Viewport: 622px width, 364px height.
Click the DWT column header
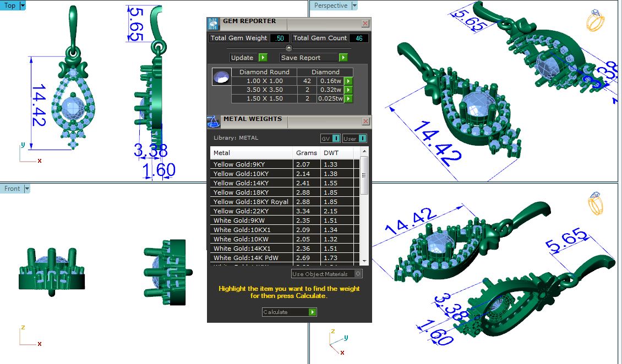pyautogui.click(x=331, y=153)
